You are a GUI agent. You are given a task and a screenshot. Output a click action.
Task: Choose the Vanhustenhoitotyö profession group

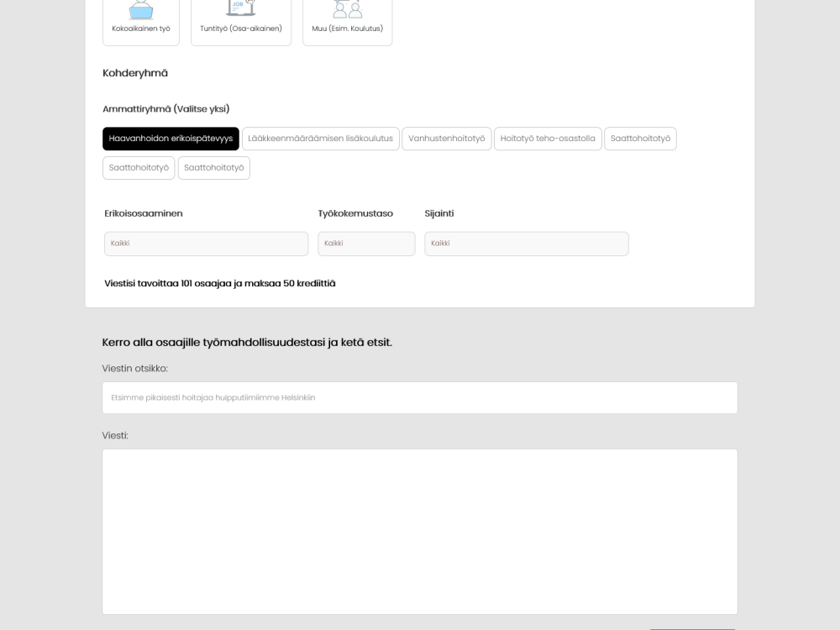tap(446, 138)
